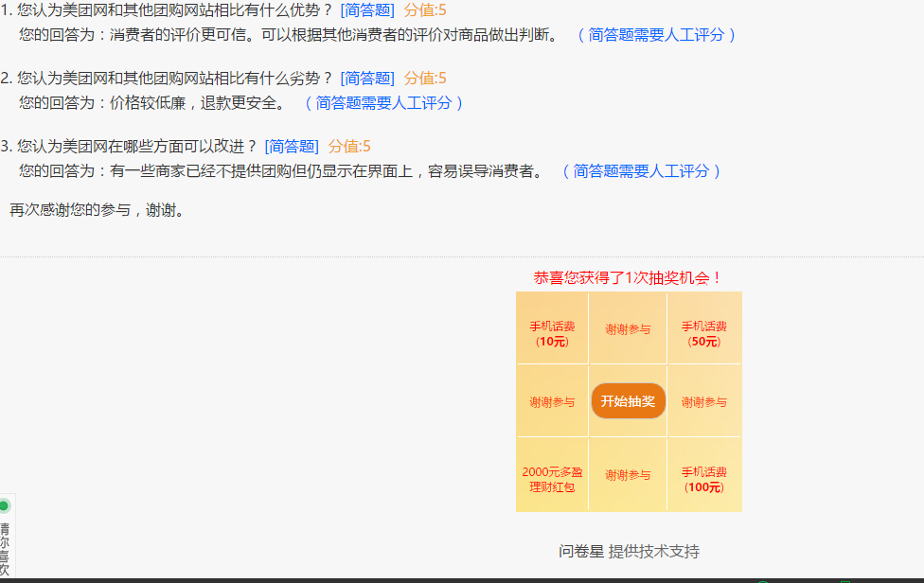Click the 简答题需要人工评分 note under question 3

641,171
